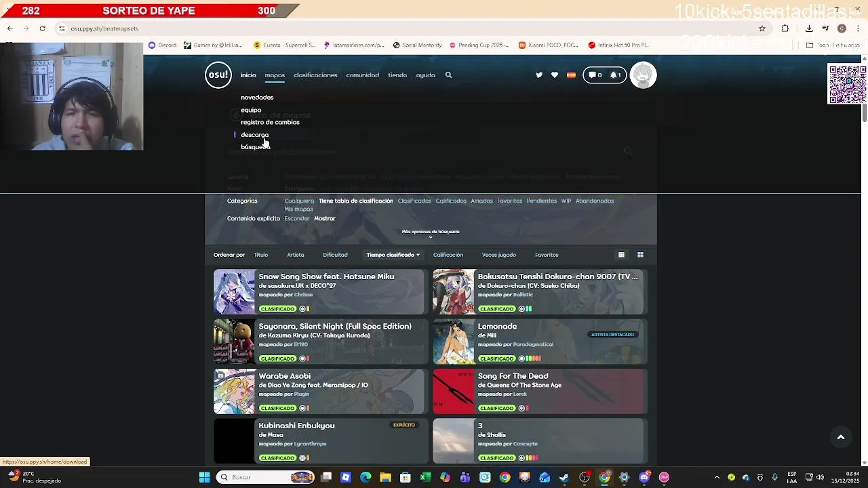Sort beatmaps by Artista
This screenshot has height=488, width=868.
(296, 255)
